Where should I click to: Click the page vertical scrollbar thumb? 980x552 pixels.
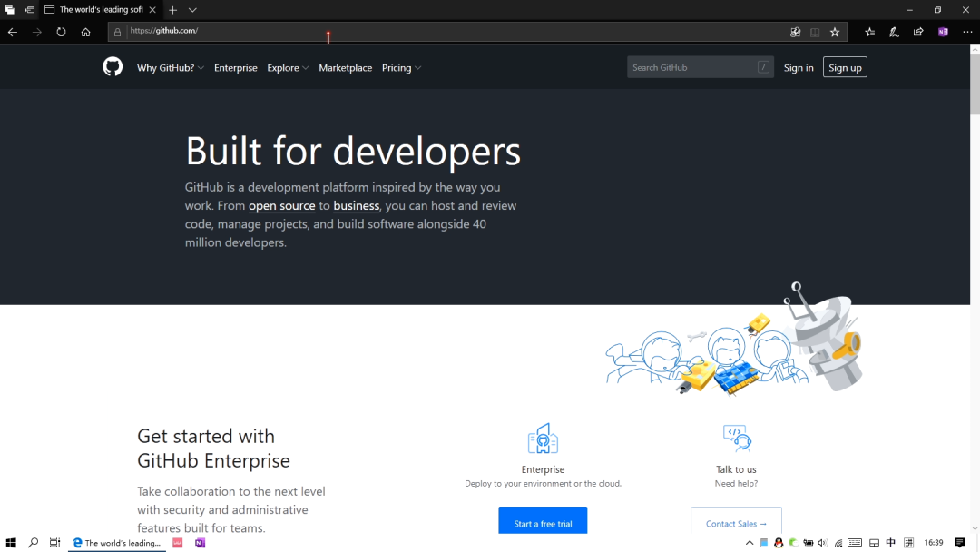click(975, 84)
